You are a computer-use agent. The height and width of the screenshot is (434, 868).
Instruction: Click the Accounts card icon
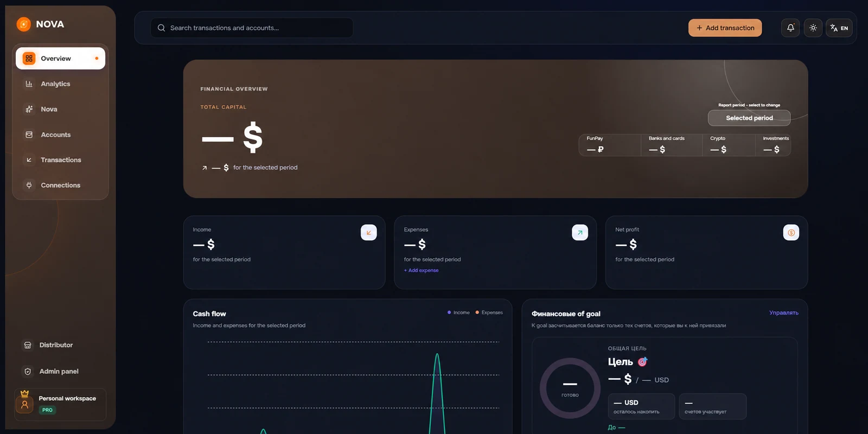(29, 135)
